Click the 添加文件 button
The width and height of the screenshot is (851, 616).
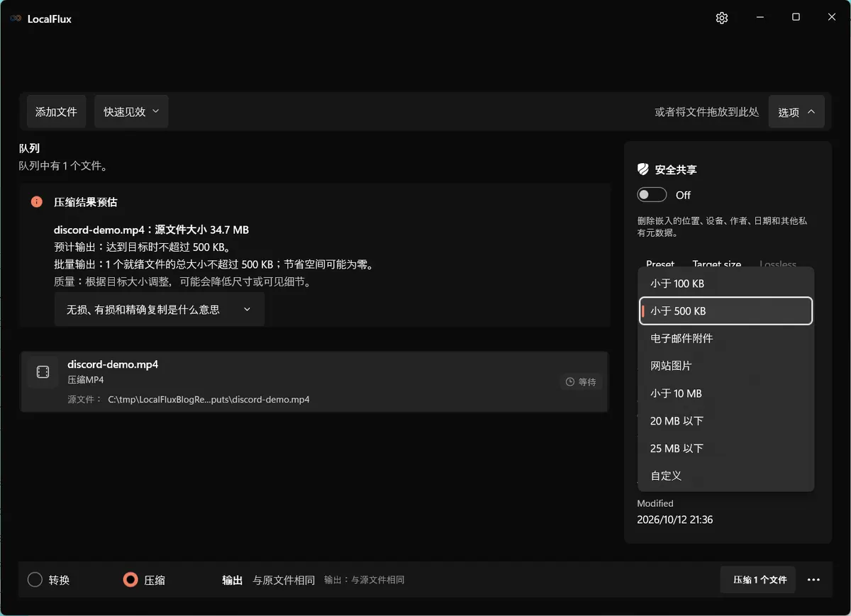pyautogui.click(x=57, y=112)
